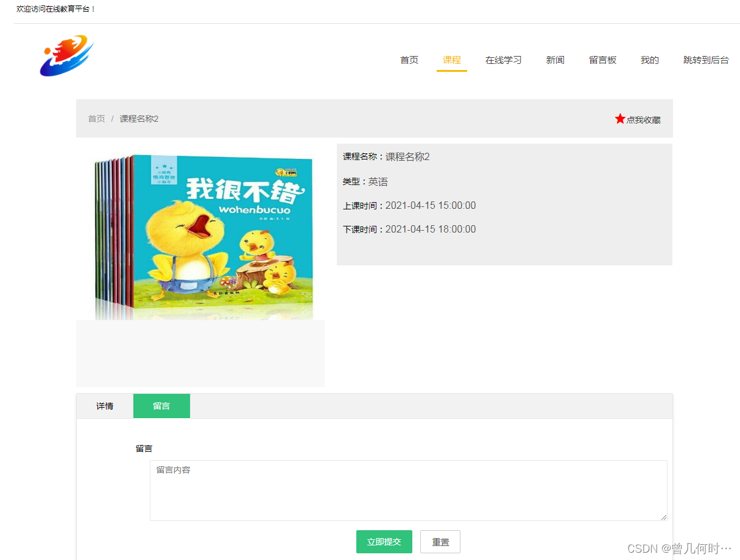740x560 pixels.
Task: Click the 留言 label above the textarea
Action: (144, 449)
